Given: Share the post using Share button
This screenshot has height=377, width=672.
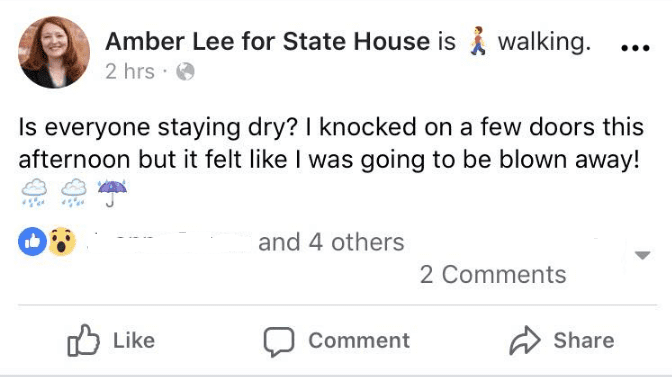Looking at the screenshot, I should (562, 341).
